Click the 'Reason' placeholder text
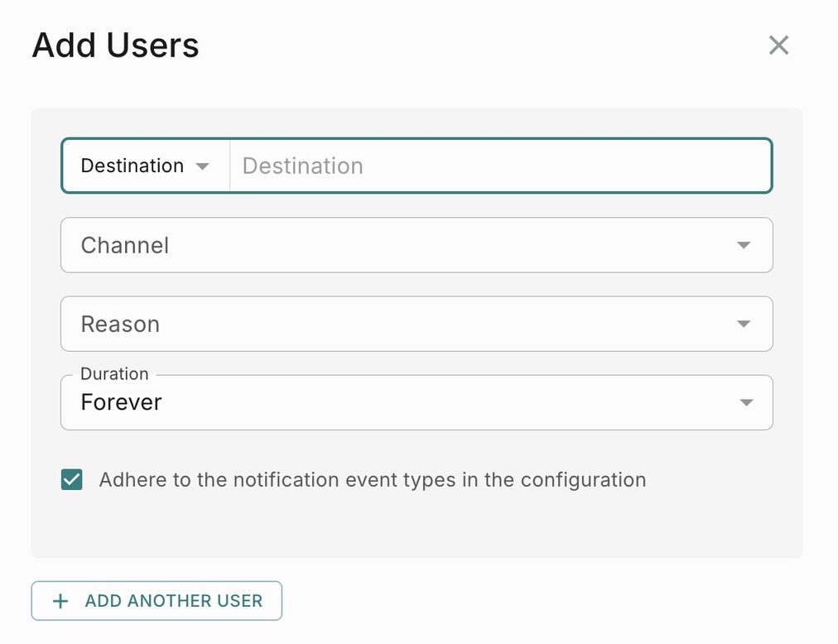Viewport: 838px width, 644px height. coord(120,324)
